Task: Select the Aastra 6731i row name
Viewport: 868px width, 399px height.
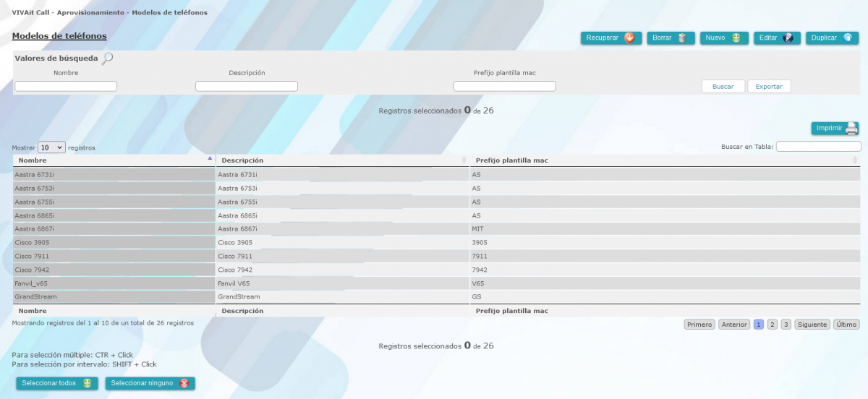Action: 114,174
